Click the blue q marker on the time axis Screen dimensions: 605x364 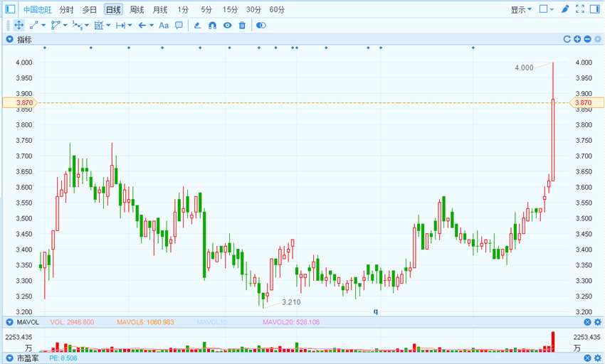[x=375, y=311]
